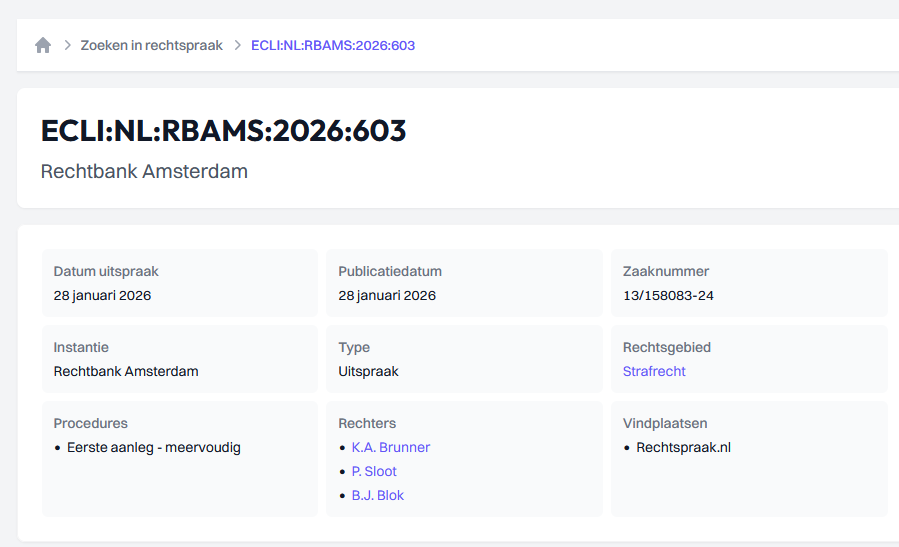Click the Rechtsgebied label
The image size is (899, 547).
667,347
